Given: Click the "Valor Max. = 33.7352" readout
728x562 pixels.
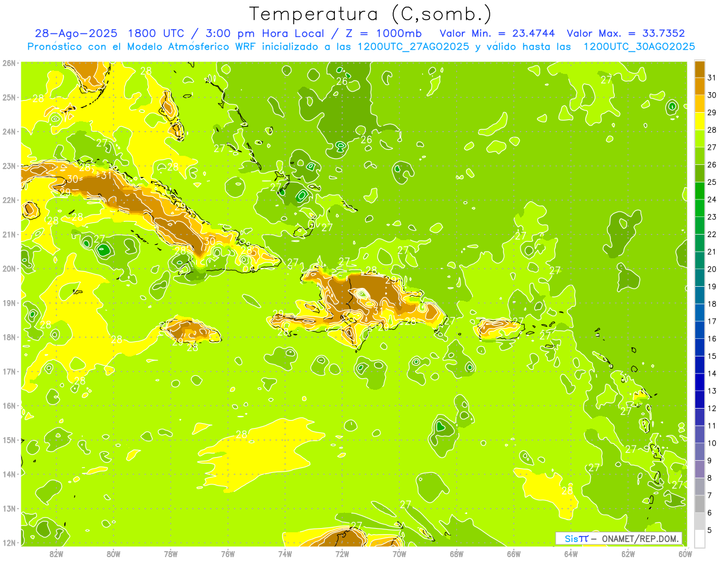Looking at the screenshot, I should [626, 33].
